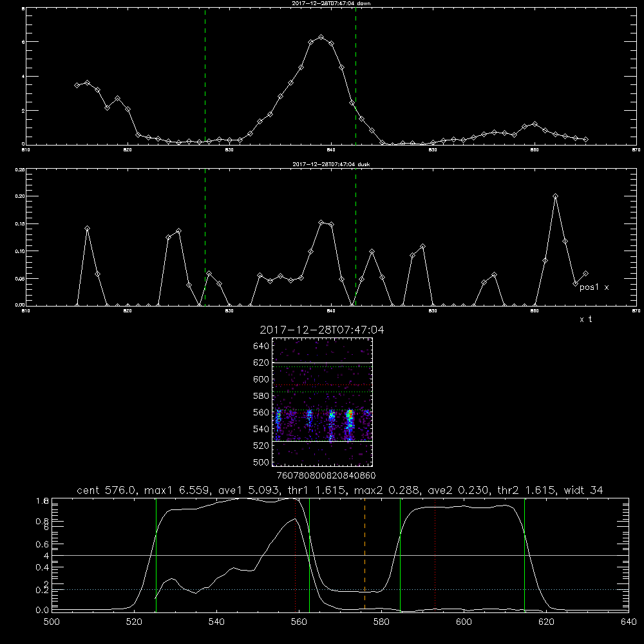The height and width of the screenshot is (644, 644).
Task: Click the upper white horizontal line in the spectrogram
Action: (322, 363)
